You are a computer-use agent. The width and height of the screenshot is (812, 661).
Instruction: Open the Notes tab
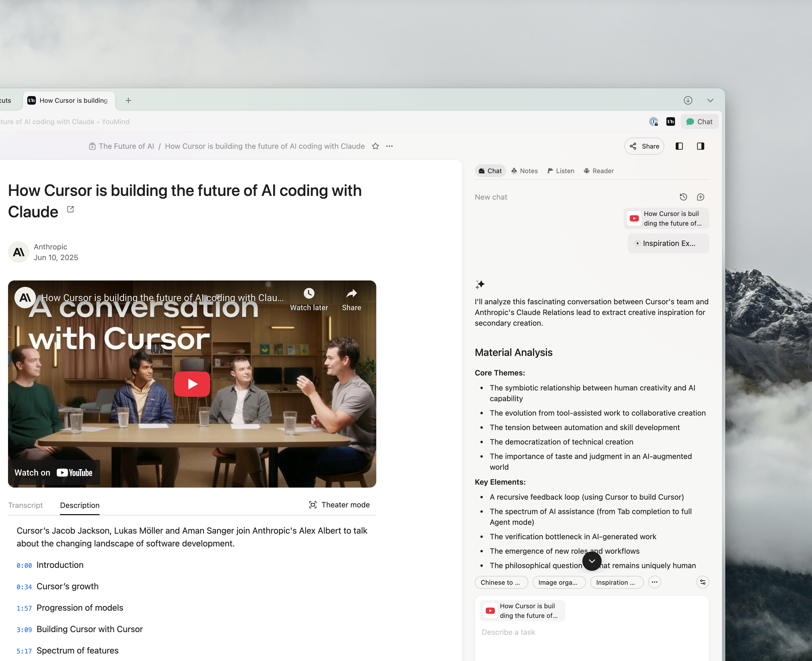[x=524, y=171]
